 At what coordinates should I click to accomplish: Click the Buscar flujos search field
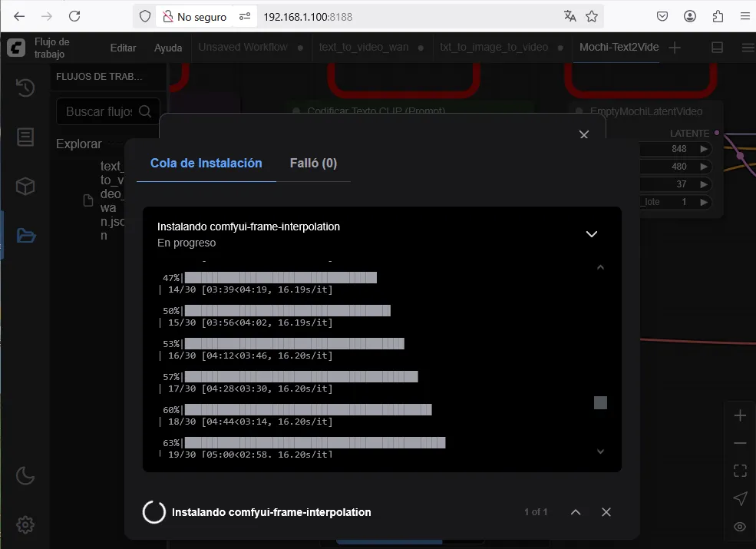click(x=108, y=111)
